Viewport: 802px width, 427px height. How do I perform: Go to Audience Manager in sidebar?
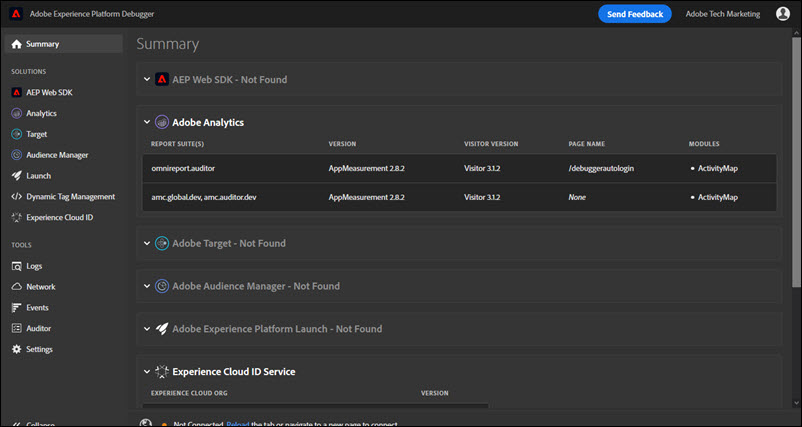tap(56, 155)
